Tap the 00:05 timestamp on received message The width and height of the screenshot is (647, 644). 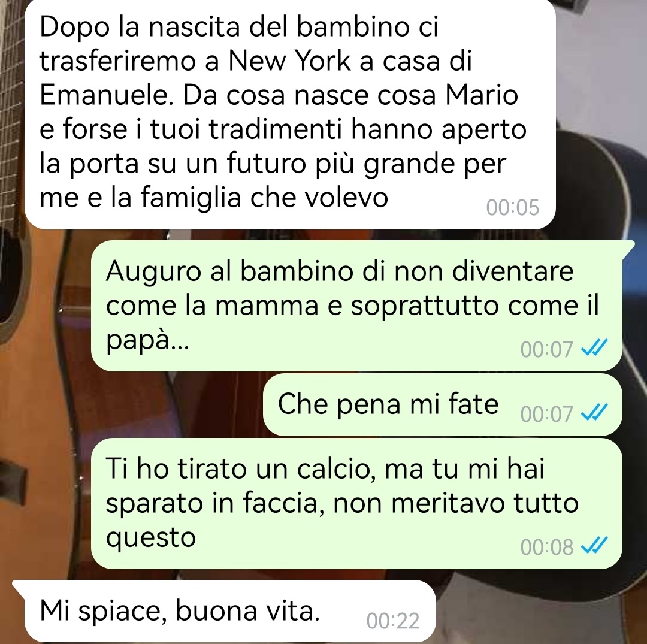[512, 207]
